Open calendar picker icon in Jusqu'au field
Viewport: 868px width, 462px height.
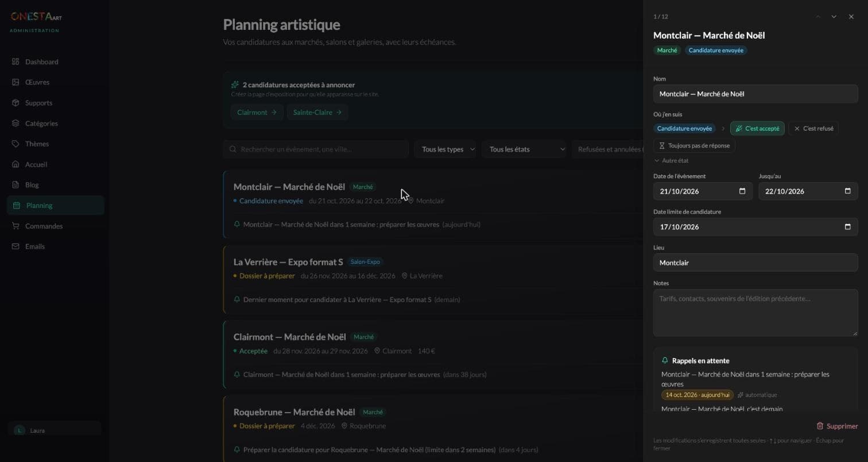click(x=848, y=191)
